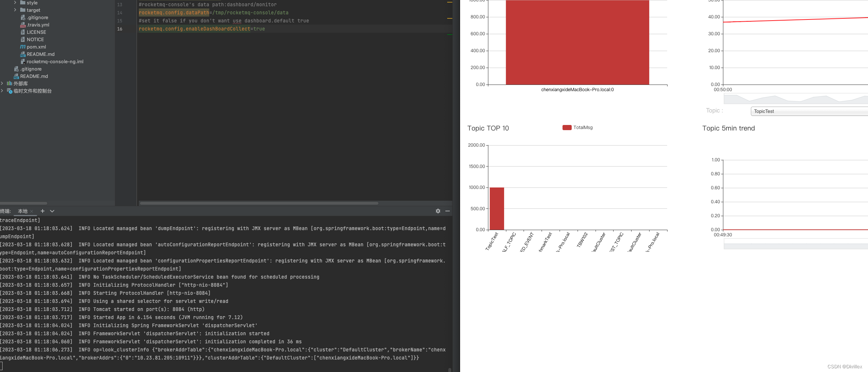Click the editor horizontal scrollbar
The height and width of the screenshot is (372, 868).
(x=259, y=203)
